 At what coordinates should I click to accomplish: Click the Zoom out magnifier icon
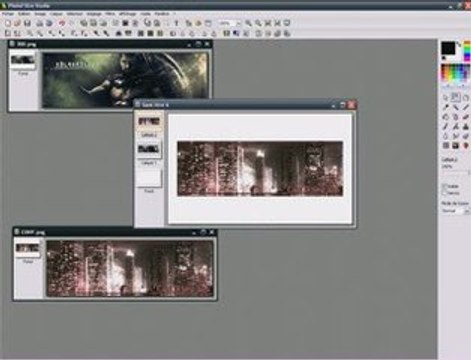pos(258,23)
